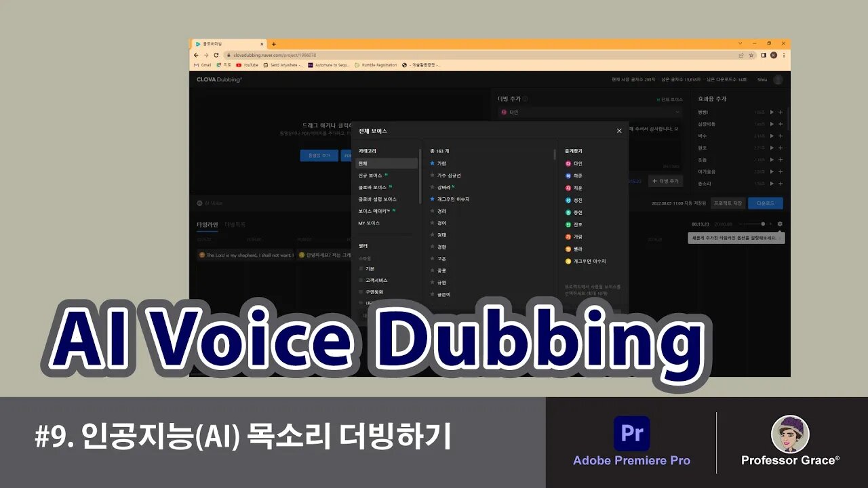Open the YouTube bookmark

click(x=247, y=65)
